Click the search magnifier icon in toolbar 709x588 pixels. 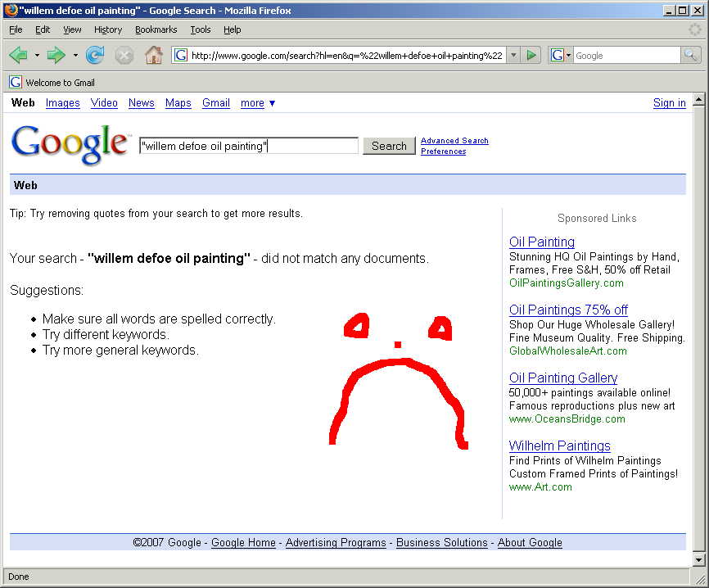click(x=690, y=55)
